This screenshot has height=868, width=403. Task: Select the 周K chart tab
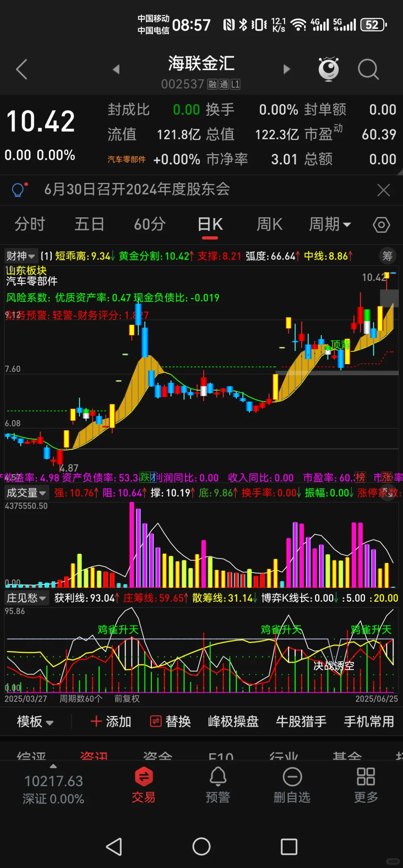269,224
